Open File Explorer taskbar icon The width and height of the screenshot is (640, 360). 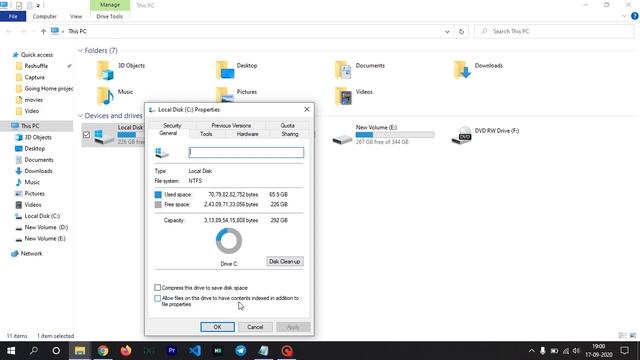point(80,351)
